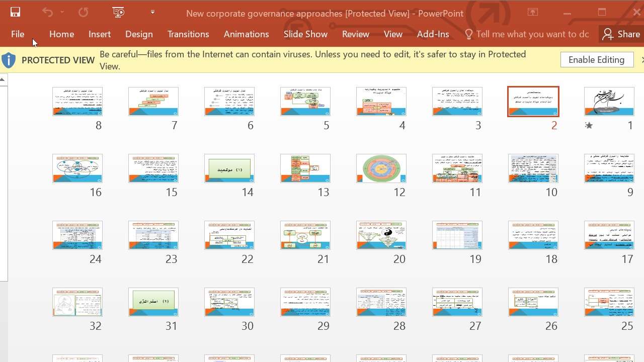This screenshot has height=362, width=644.
Task: Open the File menu
Action: [x=18, y=34]
